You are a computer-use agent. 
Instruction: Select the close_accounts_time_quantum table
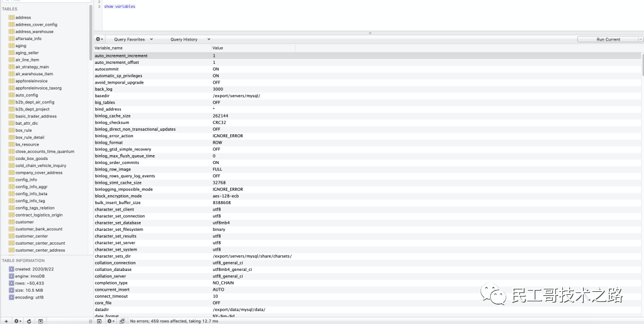point(45,152)
